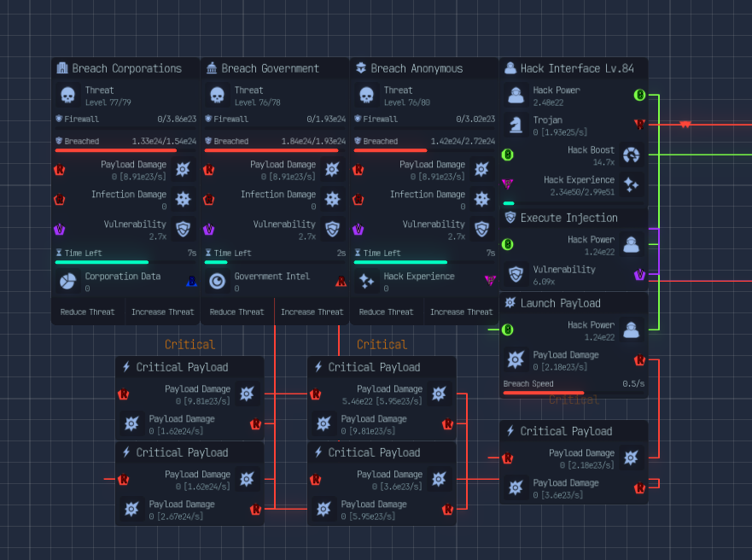Toggle the purple Vulnerability indicator in Breach Corporations
752x560 pixels.
click(x=59, y=230)
